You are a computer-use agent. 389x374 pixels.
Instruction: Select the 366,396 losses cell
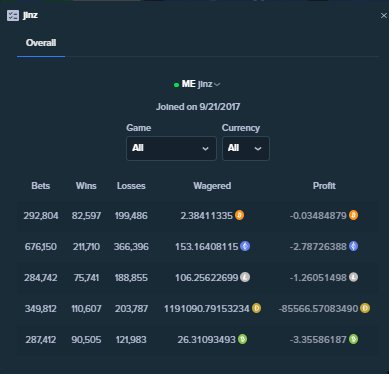131,247
